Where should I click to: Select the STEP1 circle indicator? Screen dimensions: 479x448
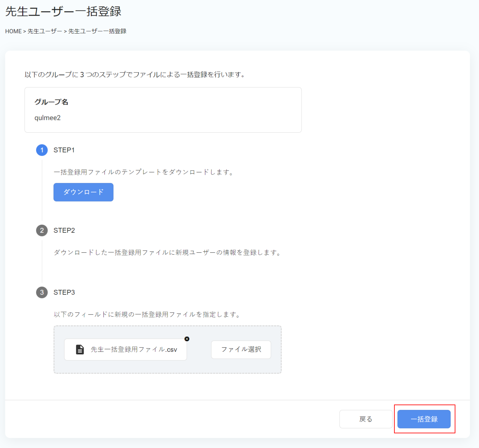(42, 150)
